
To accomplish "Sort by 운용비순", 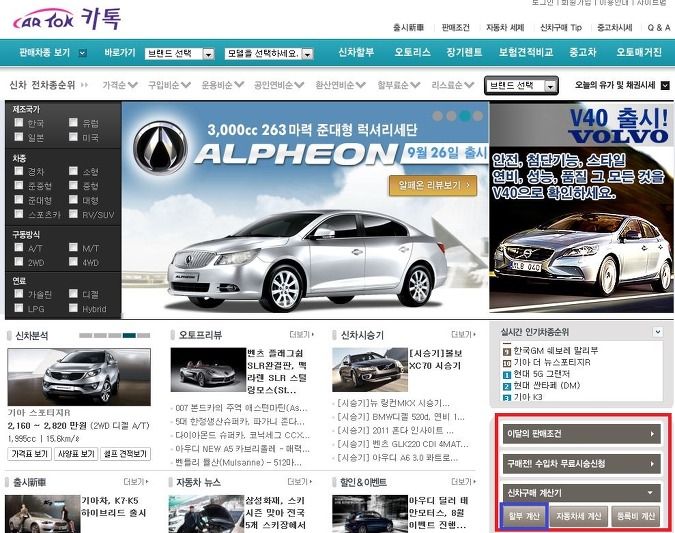I will tap(223, 85).
